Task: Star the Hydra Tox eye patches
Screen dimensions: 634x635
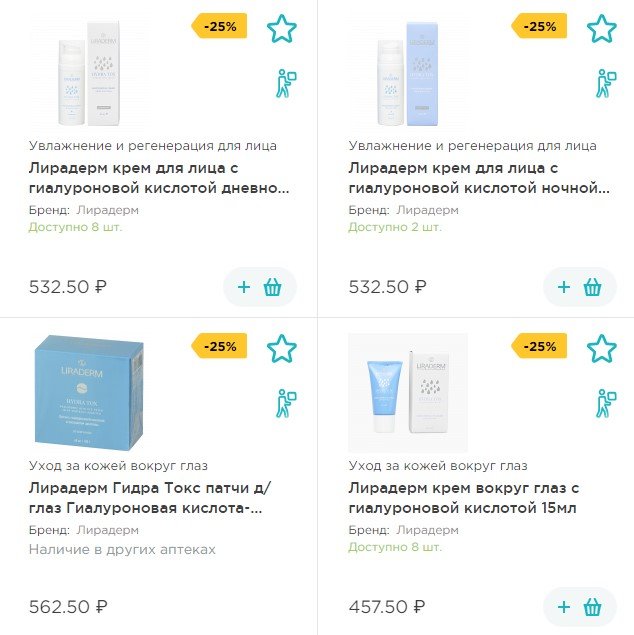Action: tap(282, 349)
